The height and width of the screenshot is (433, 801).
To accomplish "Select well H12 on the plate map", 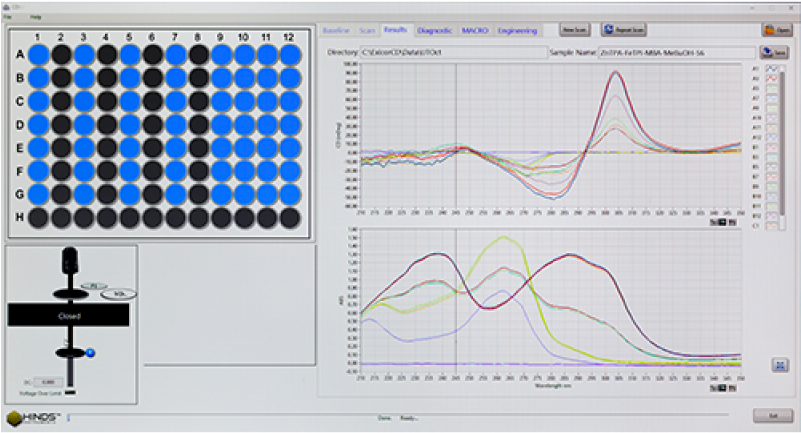I will point(290,217).
